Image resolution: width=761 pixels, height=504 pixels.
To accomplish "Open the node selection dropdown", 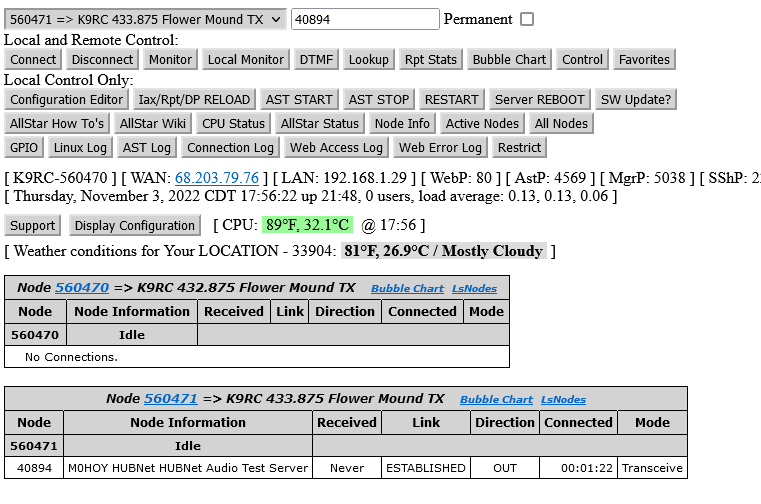I will coord(145,19).
